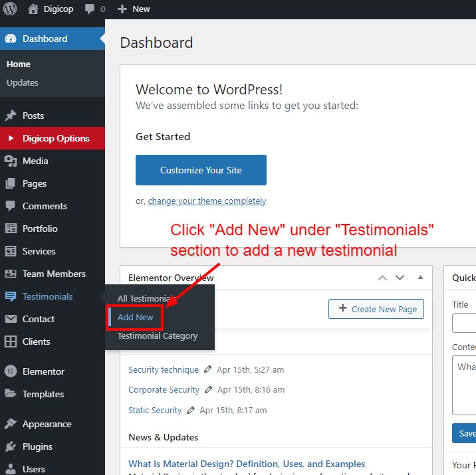The height and width of the screenshot is (475, 476).
Task: Click the Quick Draft Title field
Action: click(x=464, y=323)
